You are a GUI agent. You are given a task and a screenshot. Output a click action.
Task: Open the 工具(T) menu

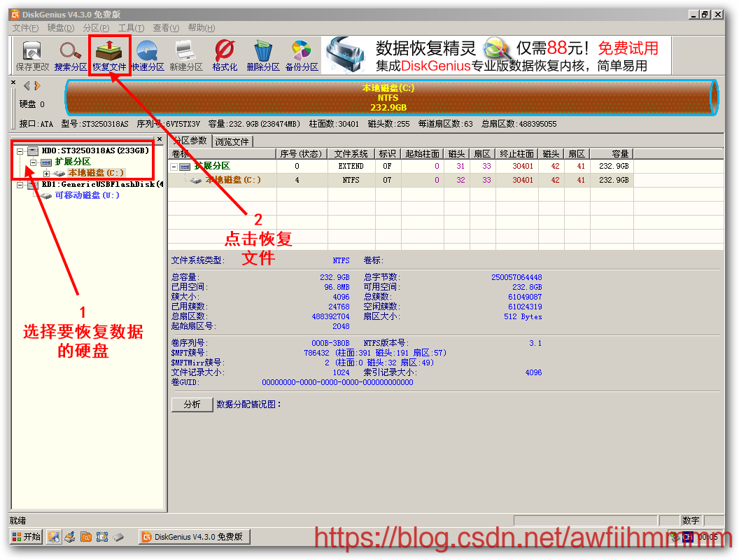(x=131, y=28)
